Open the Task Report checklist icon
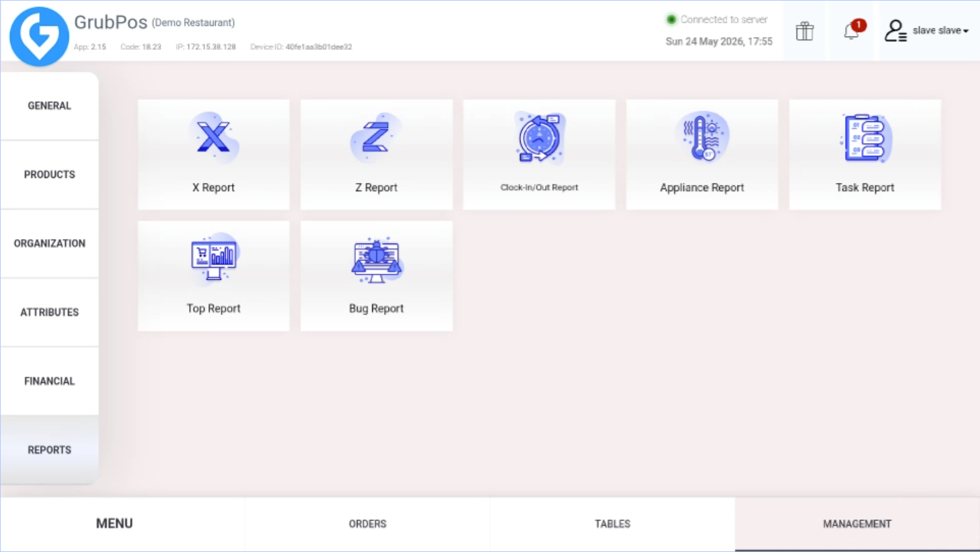The height and width of the screenshot is (552, 980). click(x=865, y=138)
